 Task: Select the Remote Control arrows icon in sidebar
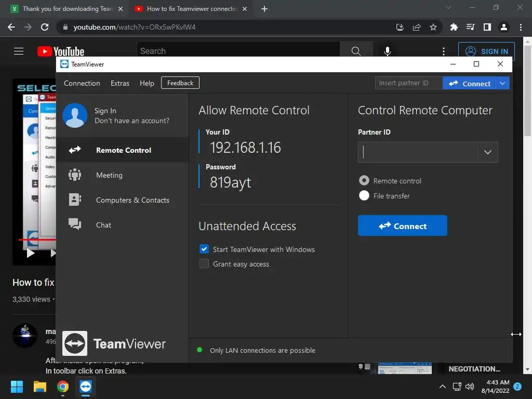[x=75, y=150]
